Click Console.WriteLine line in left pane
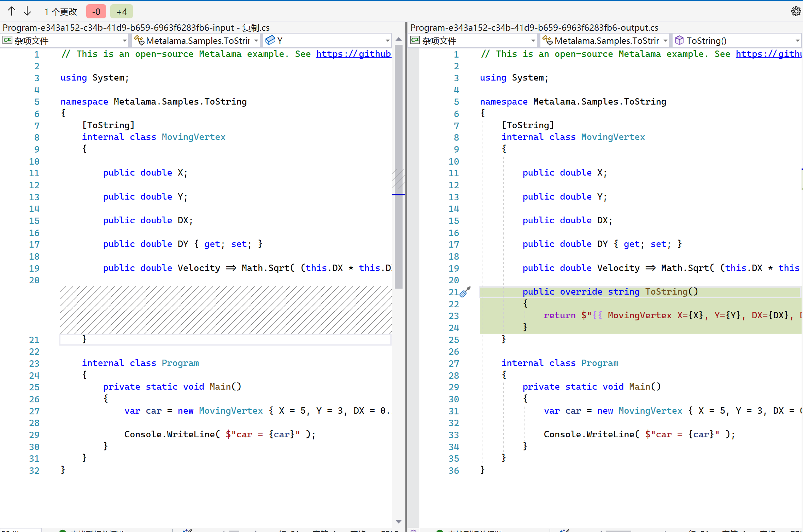This screenshot has width=803, height=532. 220,435
